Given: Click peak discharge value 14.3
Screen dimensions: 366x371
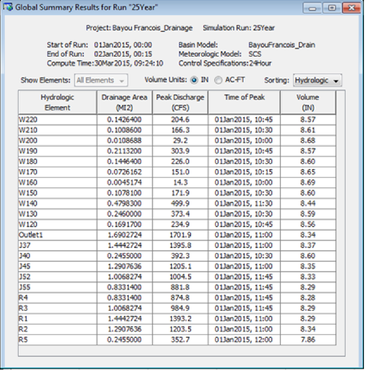Looking at the screenshot, I should point(180,183).
